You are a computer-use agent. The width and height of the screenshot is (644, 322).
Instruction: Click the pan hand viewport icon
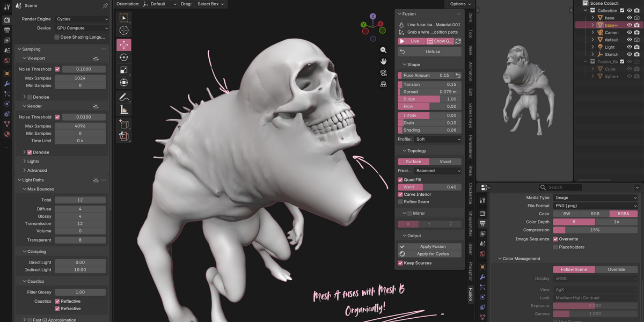pos(384,61)
